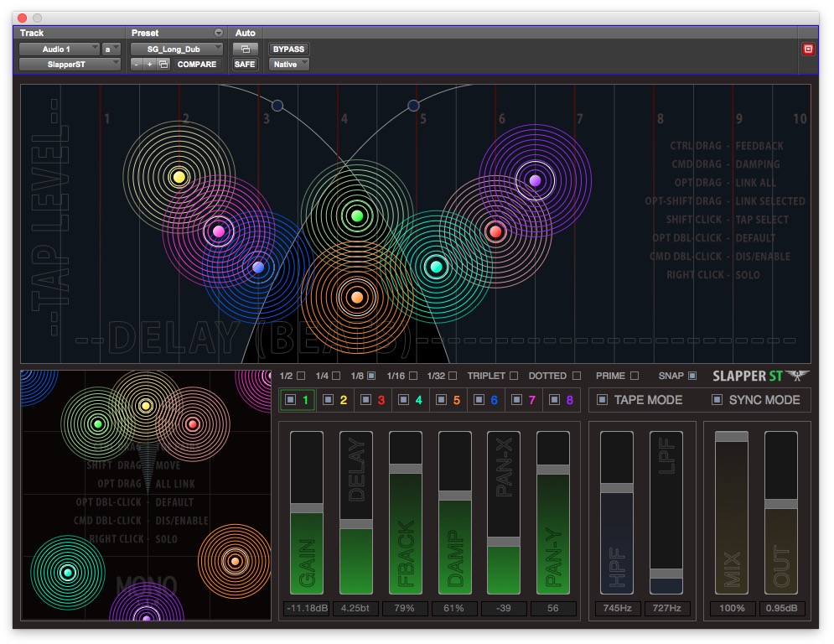Click the HPF slider handle
834x644 pixels.
pos(616,487)
